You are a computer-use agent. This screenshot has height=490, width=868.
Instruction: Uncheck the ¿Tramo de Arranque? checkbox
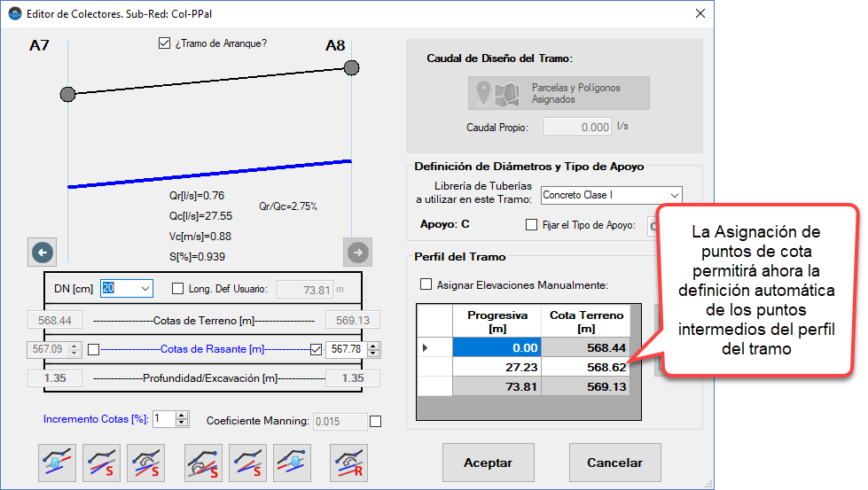164,43
